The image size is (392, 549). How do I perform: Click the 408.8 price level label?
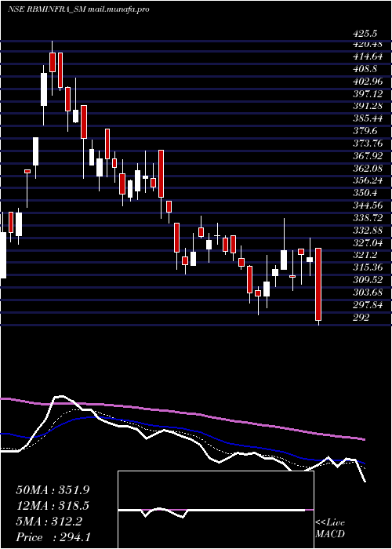[365, 69]
